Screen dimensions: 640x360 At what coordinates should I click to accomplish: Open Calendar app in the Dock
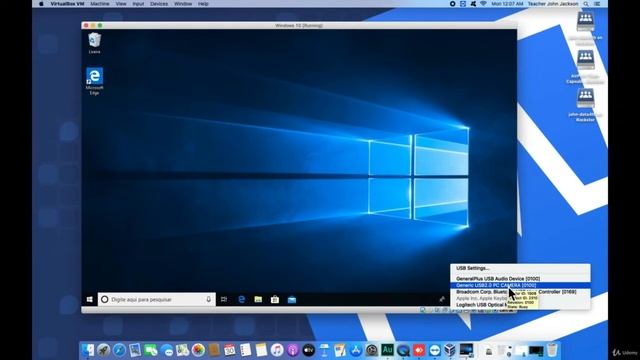pos(229,350)
